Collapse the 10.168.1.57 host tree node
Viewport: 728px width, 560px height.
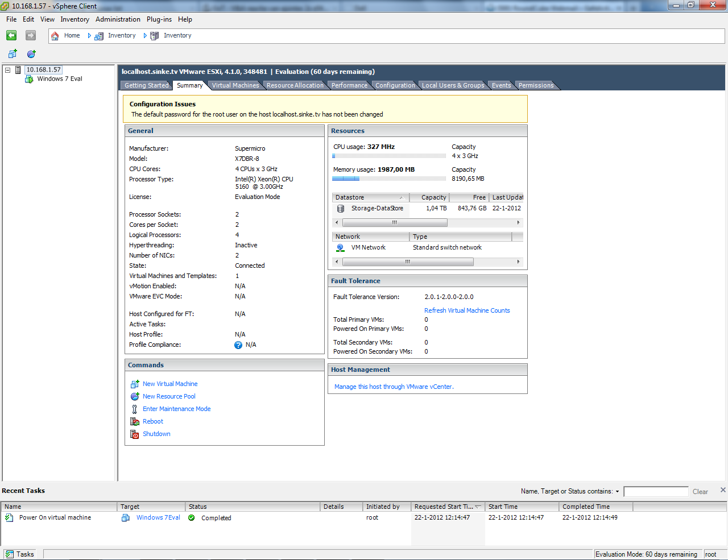[x=8, y=70]
